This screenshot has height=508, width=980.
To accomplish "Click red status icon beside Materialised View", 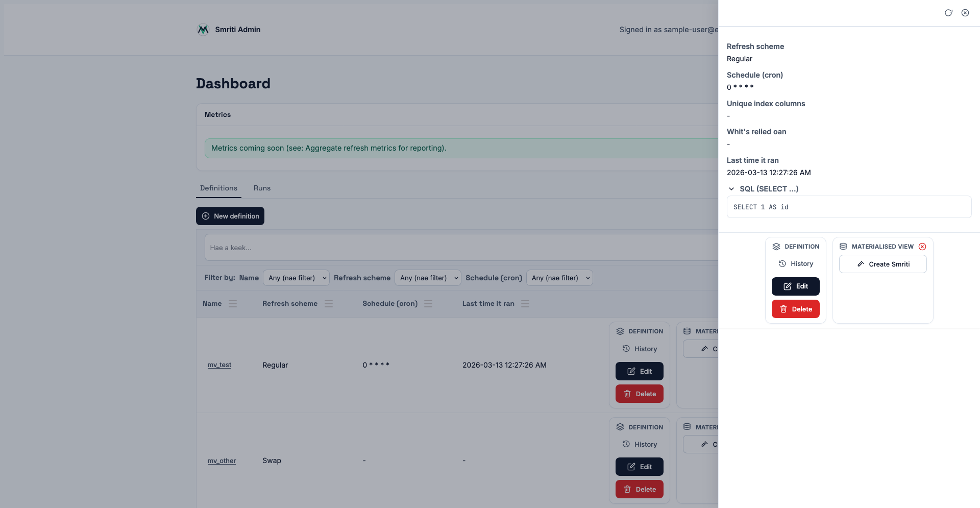I will pos(922,247).
